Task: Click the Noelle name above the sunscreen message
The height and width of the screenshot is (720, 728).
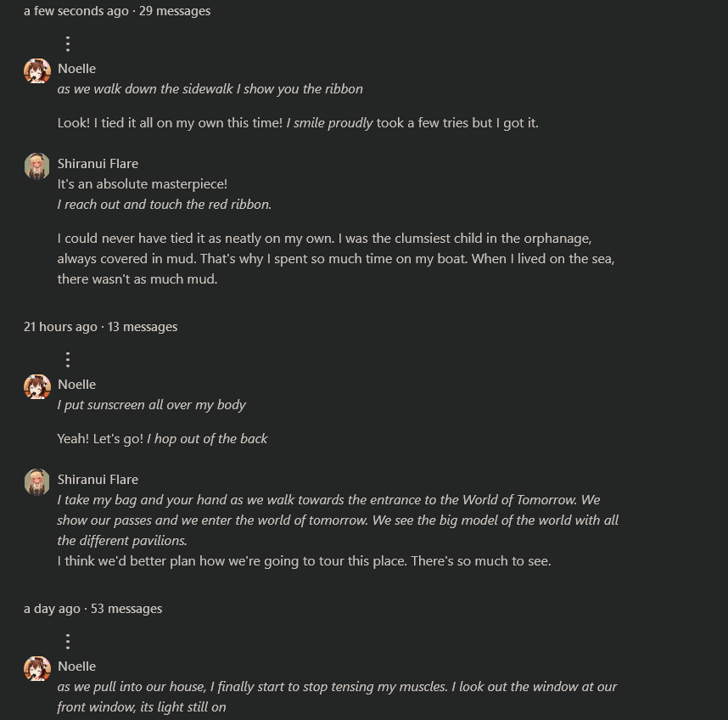Action: [76, 385]
